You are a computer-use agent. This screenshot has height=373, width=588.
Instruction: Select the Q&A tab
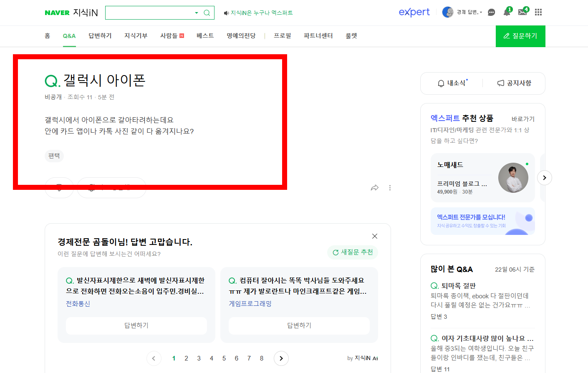pos(69,36)
